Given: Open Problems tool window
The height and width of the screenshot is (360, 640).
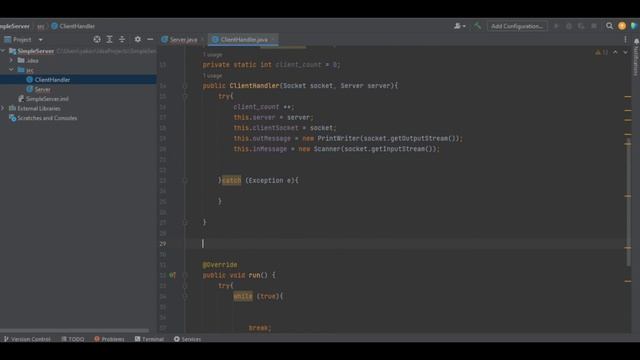Looking at the screenshot, I should (109, 339).
